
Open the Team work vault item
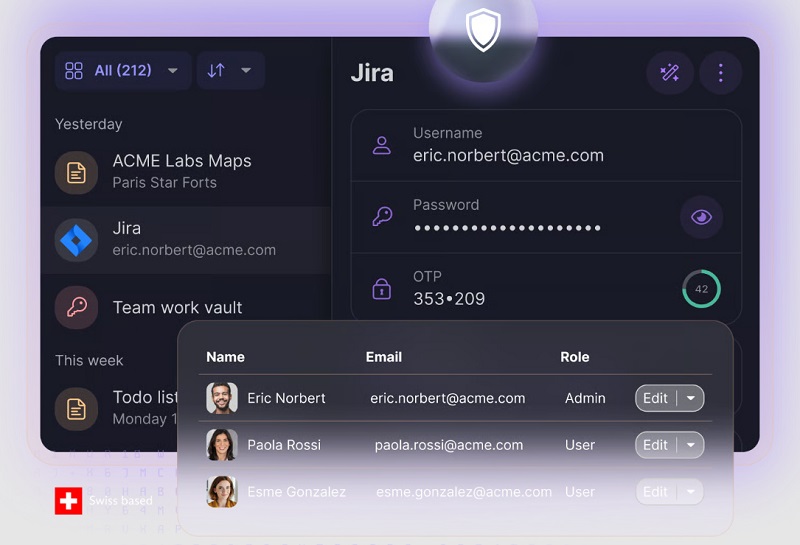point(186,307)
